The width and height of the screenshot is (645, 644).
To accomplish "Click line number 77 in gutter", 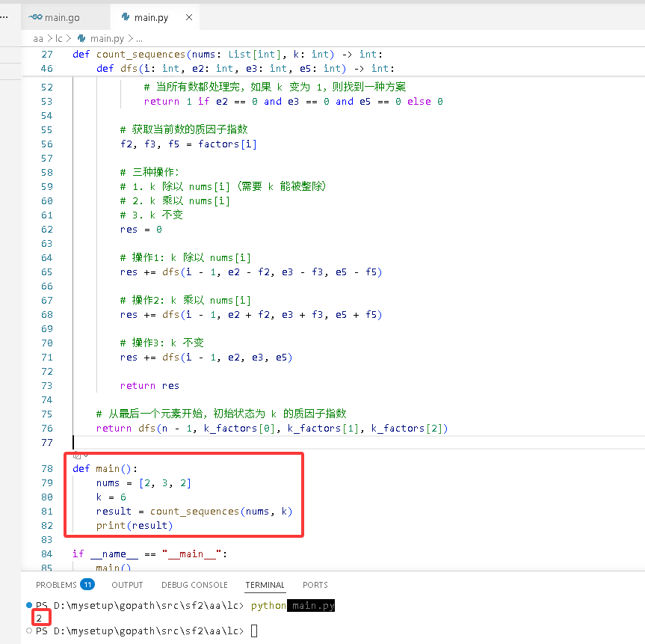I will click(47, 443).
